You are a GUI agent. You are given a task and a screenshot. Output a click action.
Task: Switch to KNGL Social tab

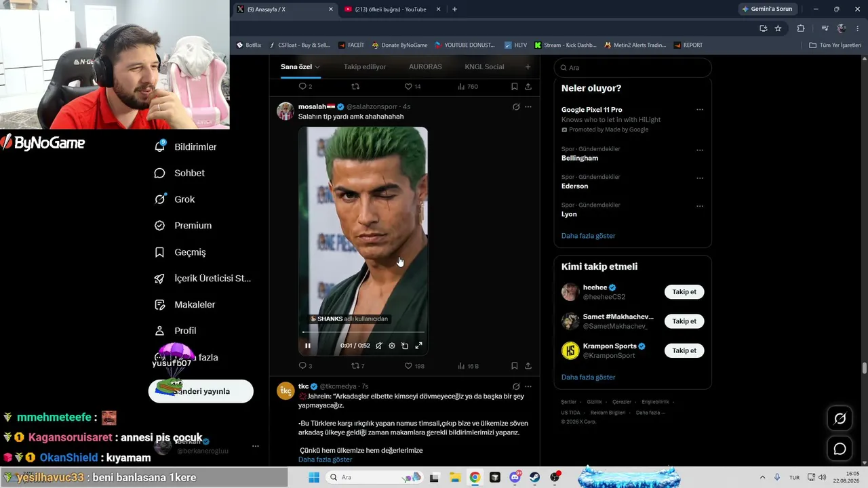[484, 67]
